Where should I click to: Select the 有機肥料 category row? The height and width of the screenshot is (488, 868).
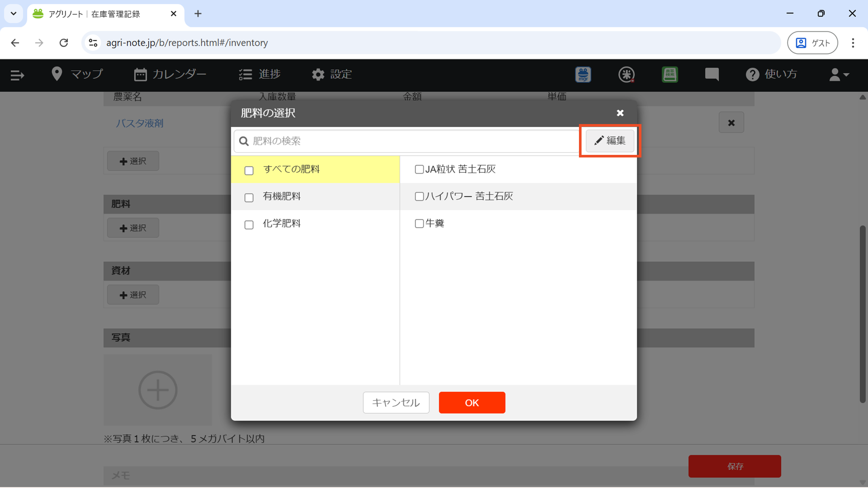point(315,197)
